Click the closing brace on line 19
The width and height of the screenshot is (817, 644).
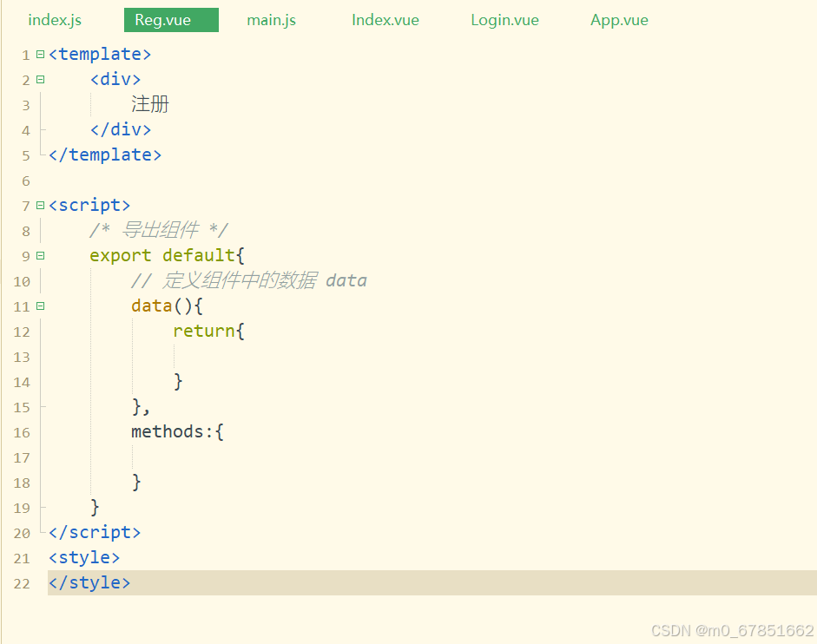pos(95,507)
